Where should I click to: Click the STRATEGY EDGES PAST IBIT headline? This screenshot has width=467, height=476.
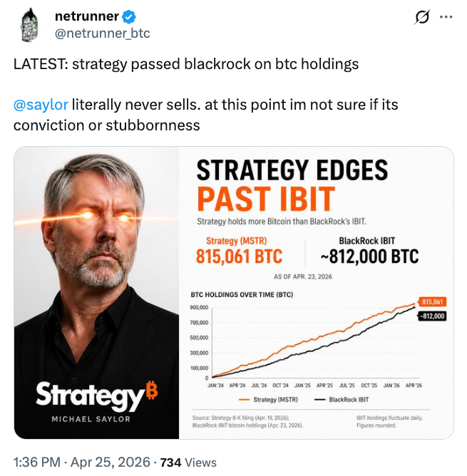tap(292, 182)
